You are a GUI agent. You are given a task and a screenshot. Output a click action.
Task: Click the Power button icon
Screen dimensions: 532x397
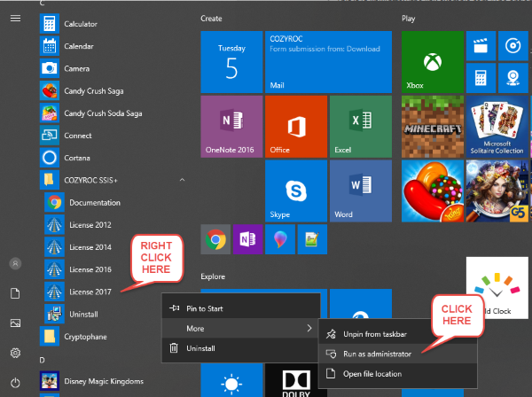click(15, 383)
